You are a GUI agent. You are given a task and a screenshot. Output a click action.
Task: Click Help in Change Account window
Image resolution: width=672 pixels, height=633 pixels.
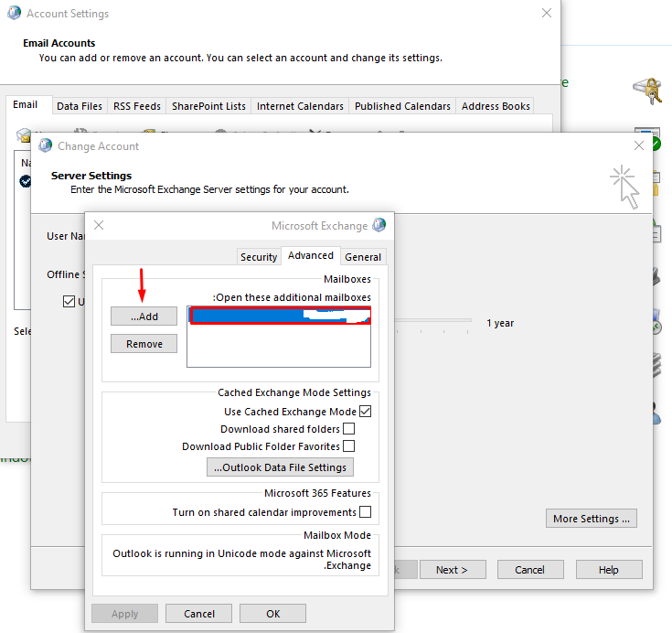click(x=609, y=570)
